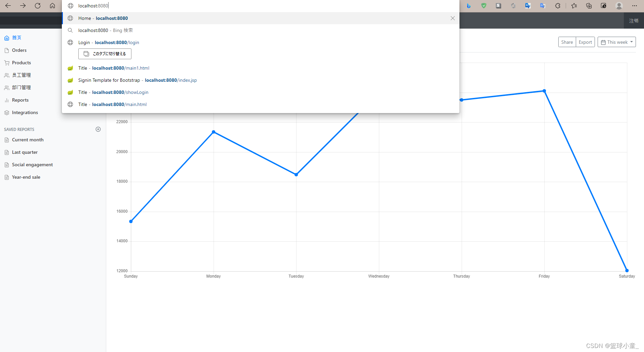Click the browser forward arrow
644x352 pixels.
(23, 6)
